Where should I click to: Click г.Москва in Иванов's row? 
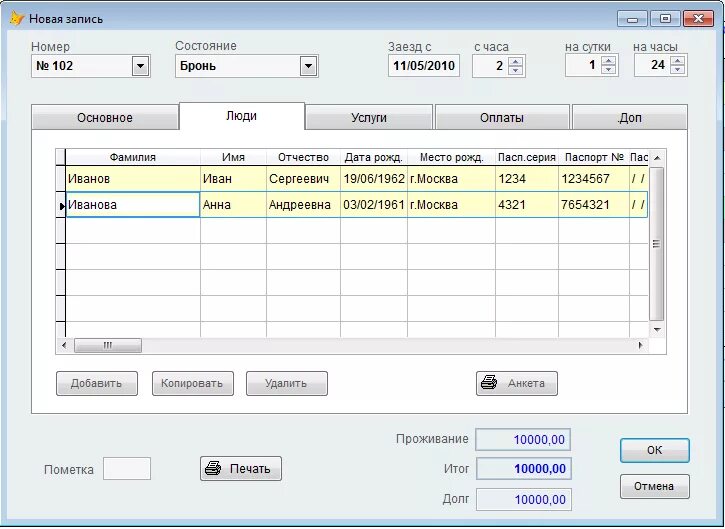coord(451,178)
